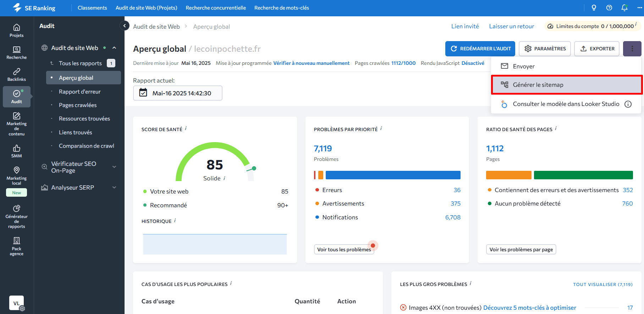Click the blue notifications bar segment
The image size is (644, 314).
[393, 175]
